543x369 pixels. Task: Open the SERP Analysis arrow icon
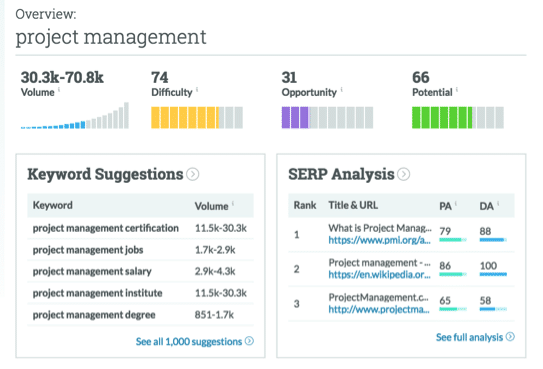pyautogui.click(x=403, y=174)
